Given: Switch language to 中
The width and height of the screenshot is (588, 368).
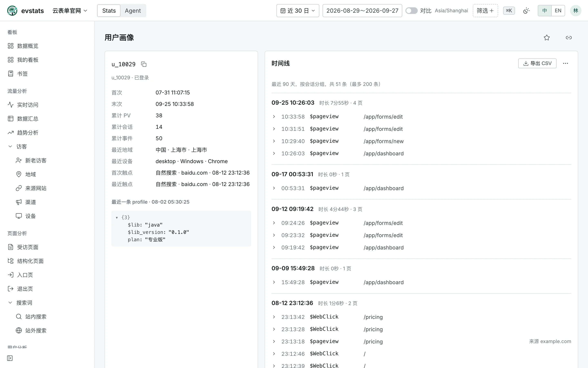Looking at the screenshot, I should point(545,11).
